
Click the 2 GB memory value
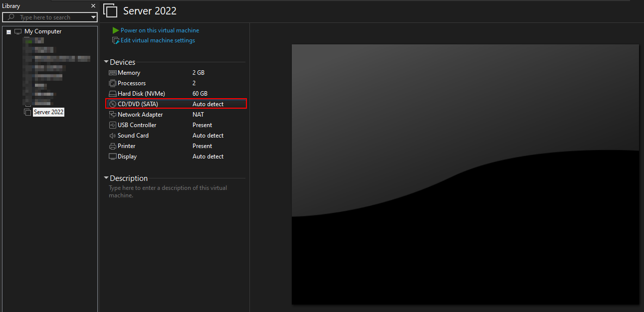coord(199,73)
